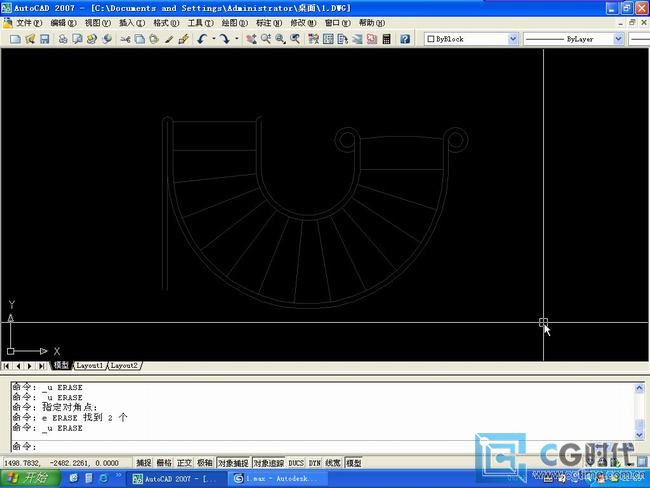Click the 1.max Autodesk taskbar button
This screenshot has width=650, height=488.
tap(269, 479)
